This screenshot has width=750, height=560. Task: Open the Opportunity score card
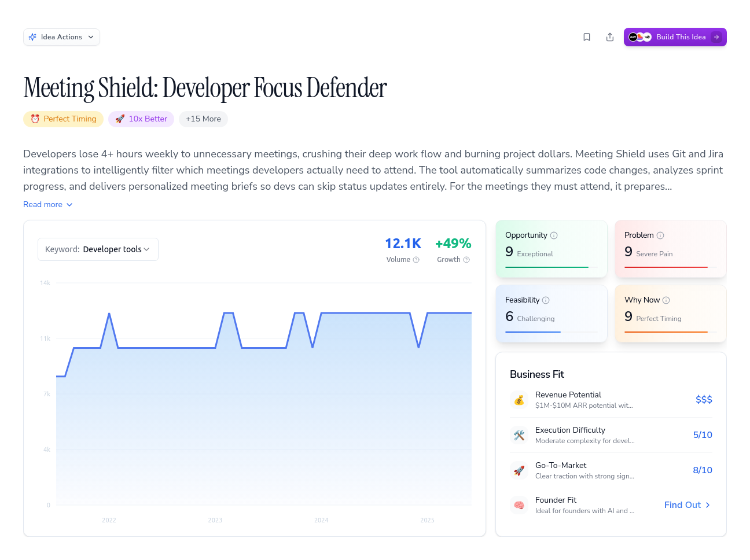(552, 249)
